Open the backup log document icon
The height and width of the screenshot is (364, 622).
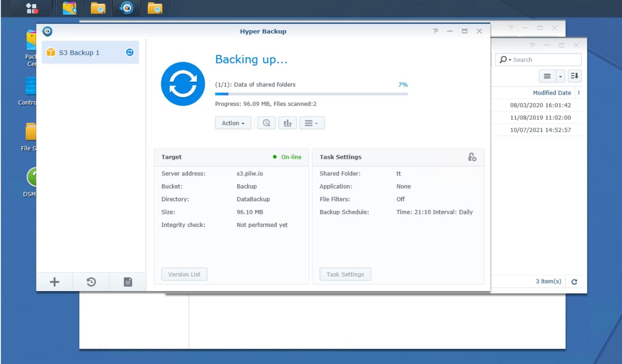(128, 282)
